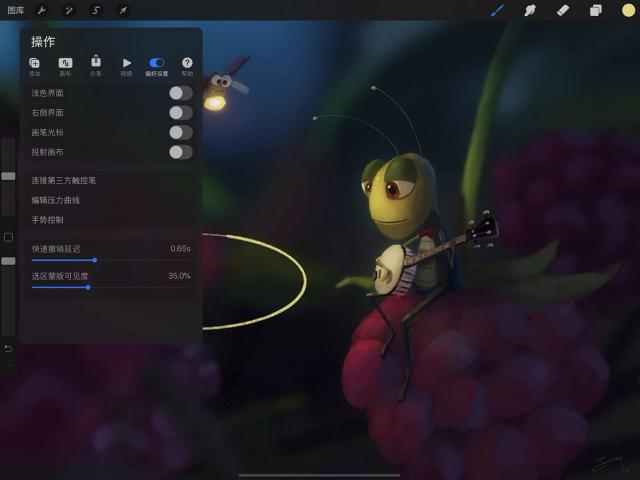Viewport: 640px width, 480px height.
Task: Click the 快速撤销延迟 slider handle
Action: coord(95,260)
